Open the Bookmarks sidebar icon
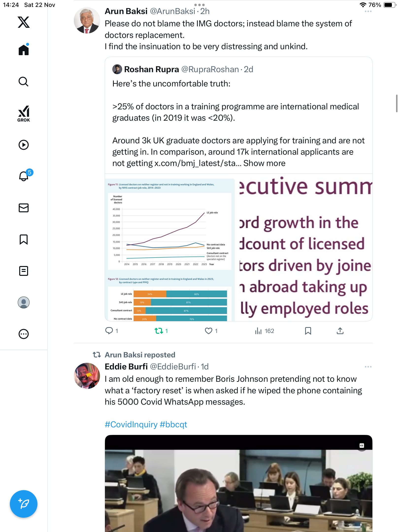The width and height of the screenshot is (399, 532). 24,239
